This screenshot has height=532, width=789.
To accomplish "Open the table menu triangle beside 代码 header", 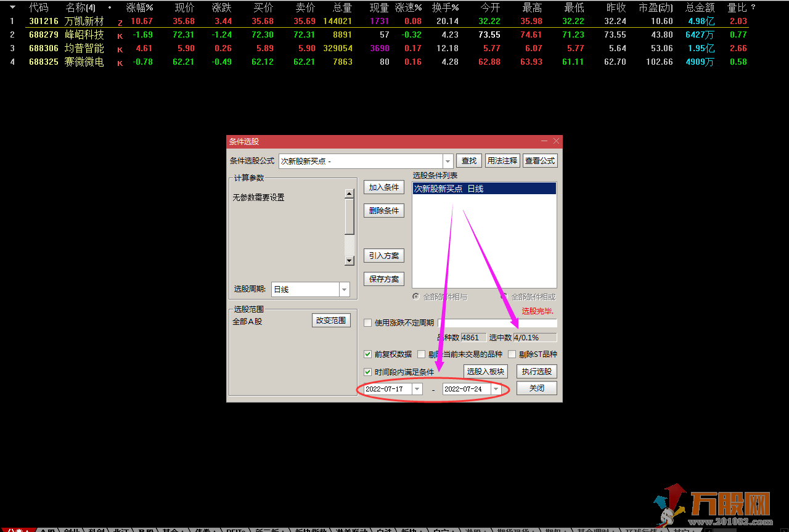I will click(x=13, y=7).
